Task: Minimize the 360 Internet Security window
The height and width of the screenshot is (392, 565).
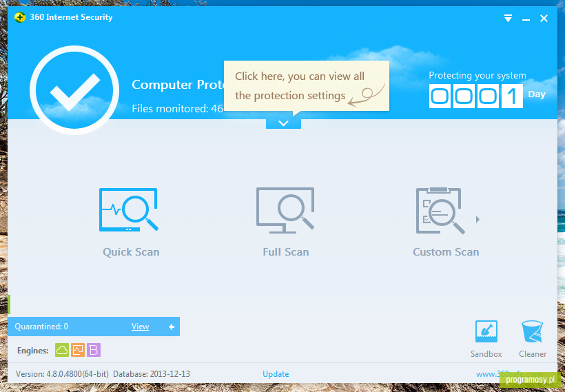Action: pyautogui.click(x=526, y=19)
